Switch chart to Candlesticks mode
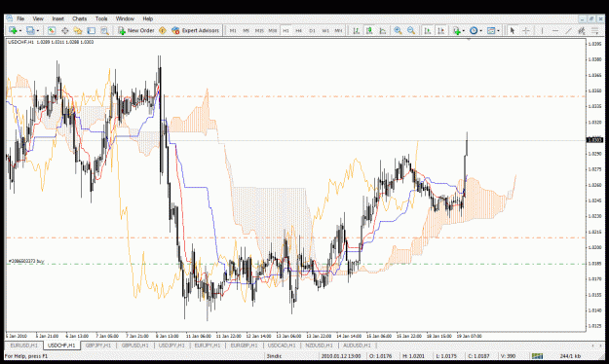This screenshot has height=364, width=609. [369, 30]
